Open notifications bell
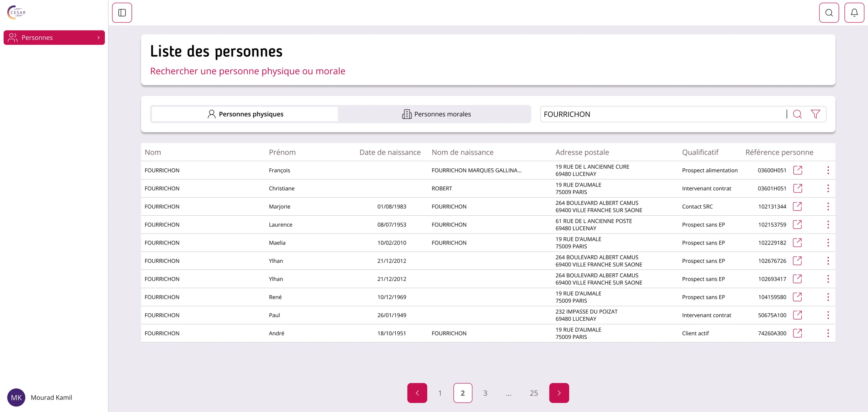Image resolution: width=868 pixels, height=412 pixels. click(854, 13)
